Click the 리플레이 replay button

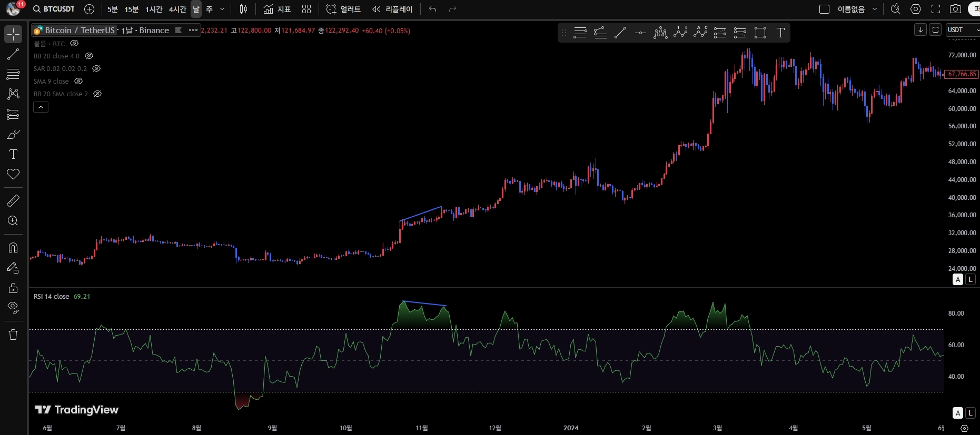pyautogui.click(x=393, y=9)
